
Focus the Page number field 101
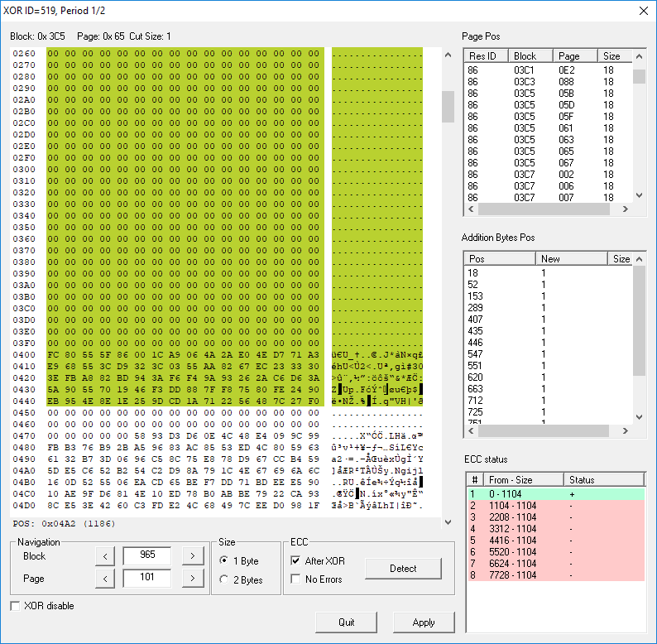(x=147, y=577)
